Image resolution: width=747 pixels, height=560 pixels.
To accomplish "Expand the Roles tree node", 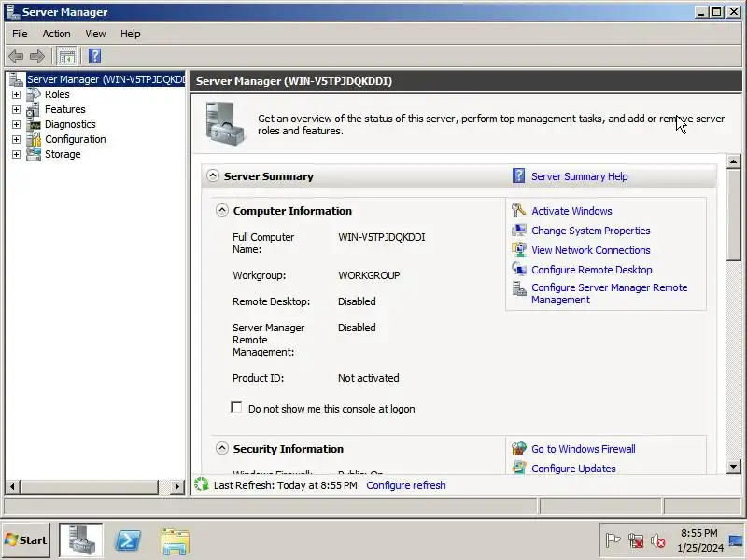I will point(16,95).
